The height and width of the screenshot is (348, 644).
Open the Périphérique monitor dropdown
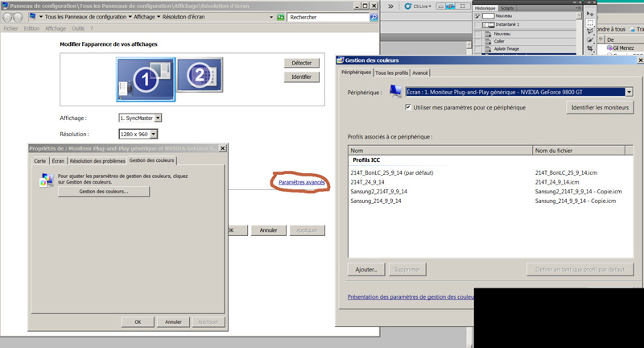tap(629, 92)
